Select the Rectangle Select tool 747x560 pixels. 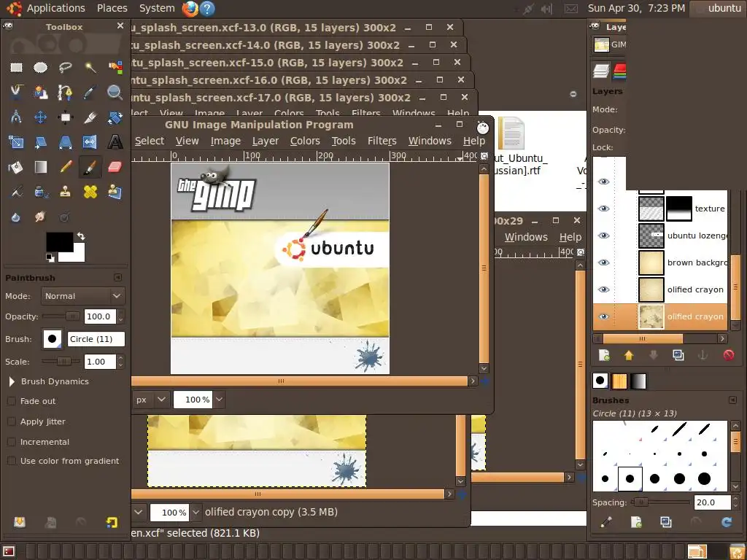click(x=16, y=67)
